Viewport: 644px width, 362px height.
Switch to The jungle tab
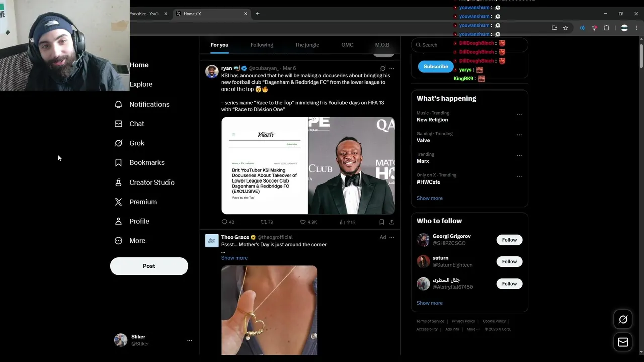(x=307, y=45)
